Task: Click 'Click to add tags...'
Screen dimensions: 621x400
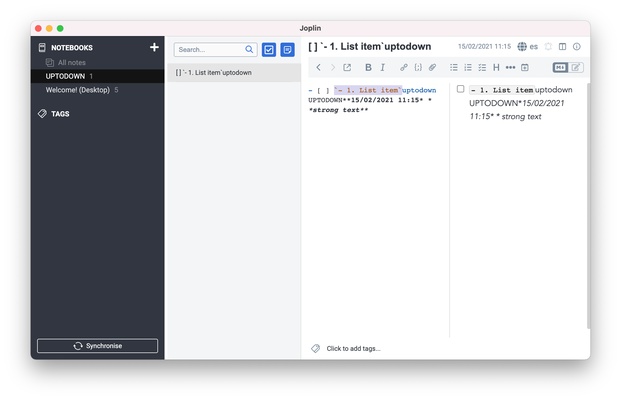Action: (x=353, y=349)
